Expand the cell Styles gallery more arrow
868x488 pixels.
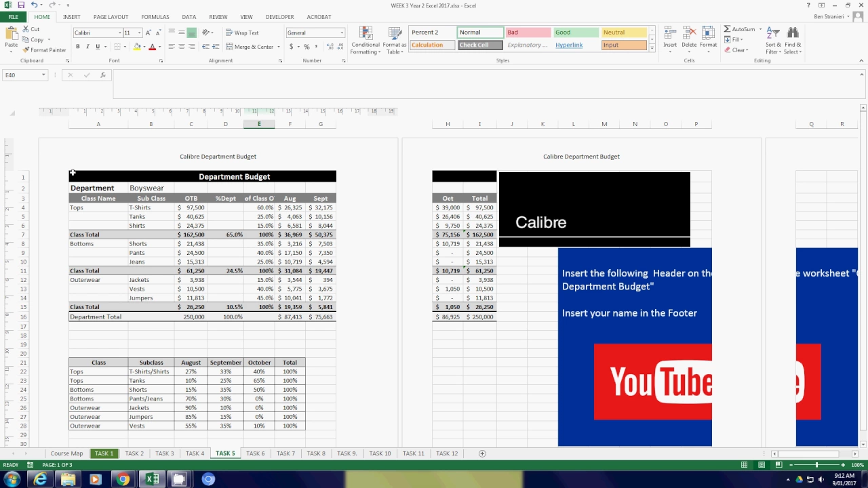pos(652,48)
